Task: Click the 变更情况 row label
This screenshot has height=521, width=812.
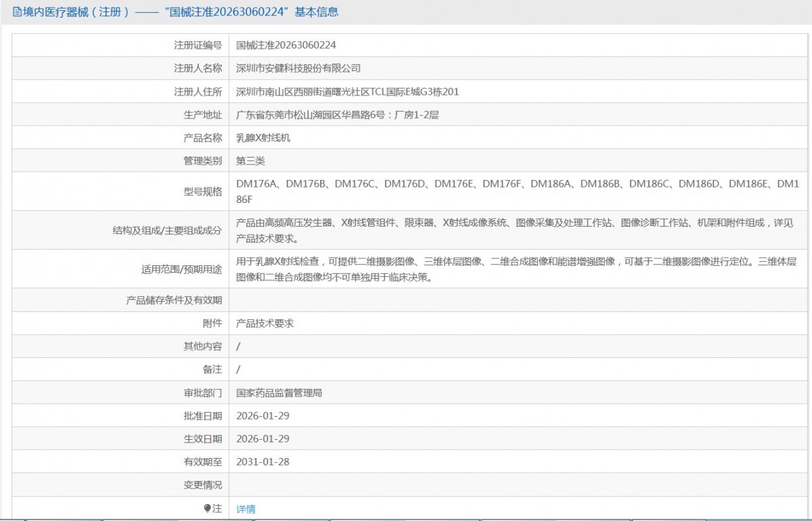Action: [x=202, y=485]
